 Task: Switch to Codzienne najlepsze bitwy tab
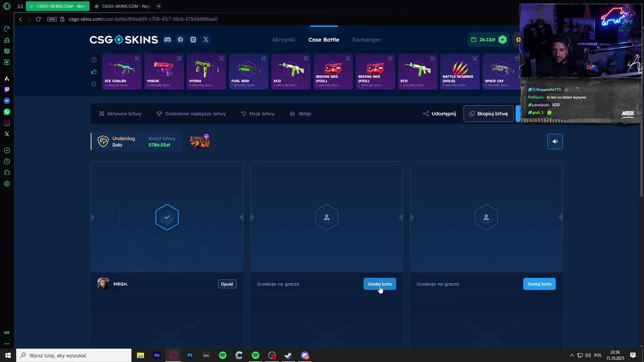(191, 114)
